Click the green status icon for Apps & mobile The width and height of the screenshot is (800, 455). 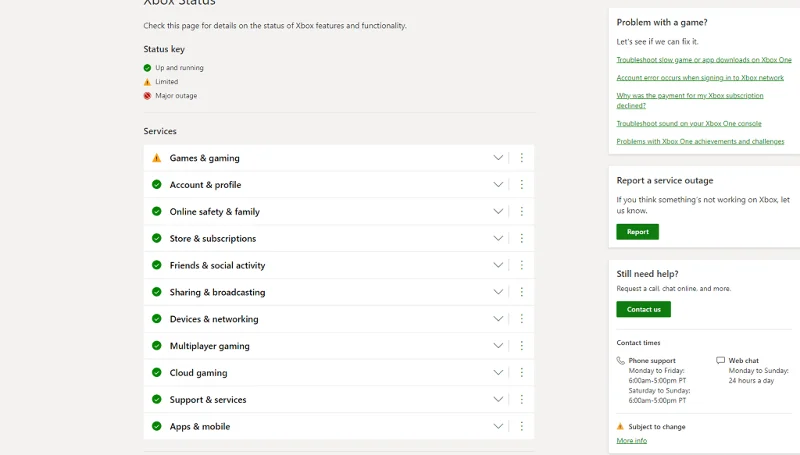click(157, 426)
